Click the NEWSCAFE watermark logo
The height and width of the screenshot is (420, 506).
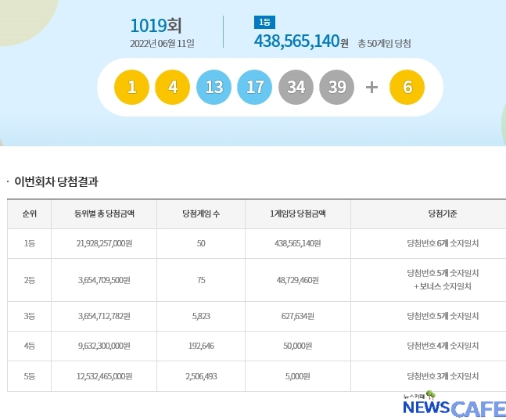click(454, 406)
